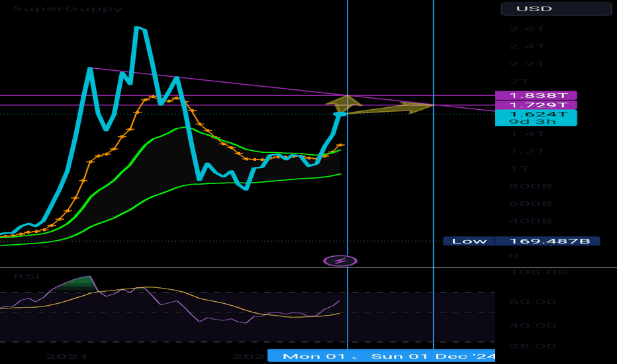Click the RSI indicator label
This screenshot has width=617, height=364.
(x=26, y=276)
